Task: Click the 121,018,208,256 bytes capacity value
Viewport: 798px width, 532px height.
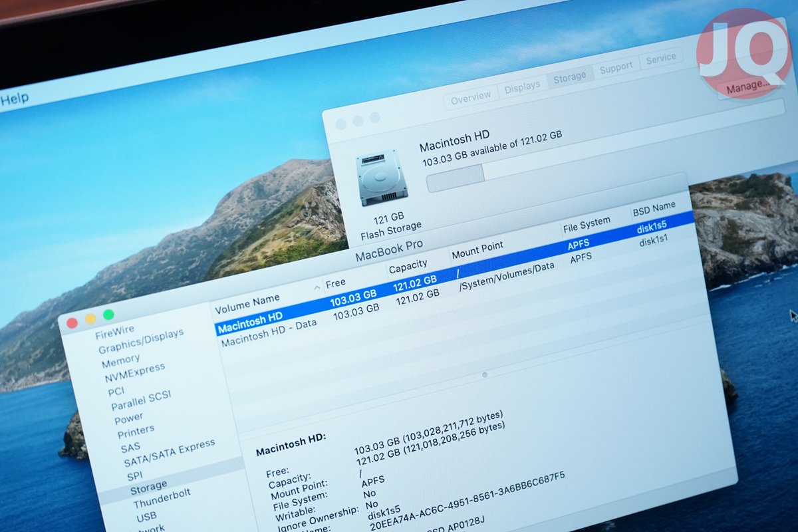Action: [x=454, y=440]
